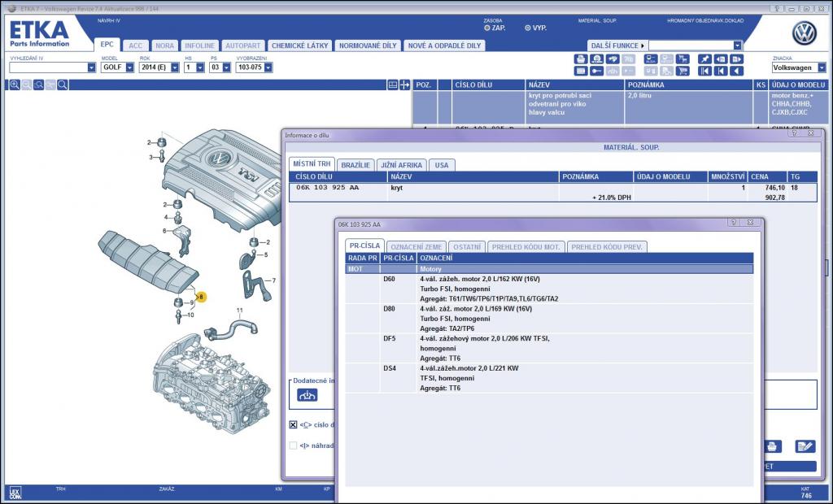This screenshot has height=504, width=833.
Task: Go to previous illustration page icon
Action: [721, 59]
